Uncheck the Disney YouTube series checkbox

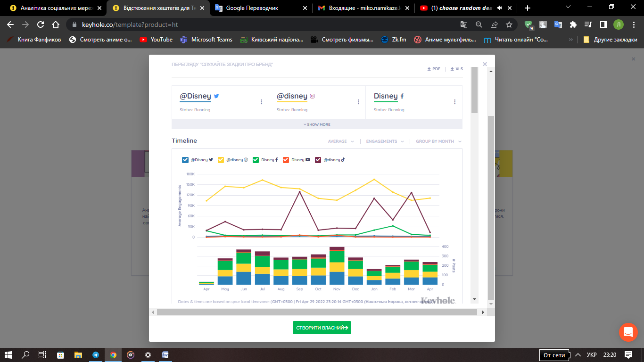coord(286,160)
